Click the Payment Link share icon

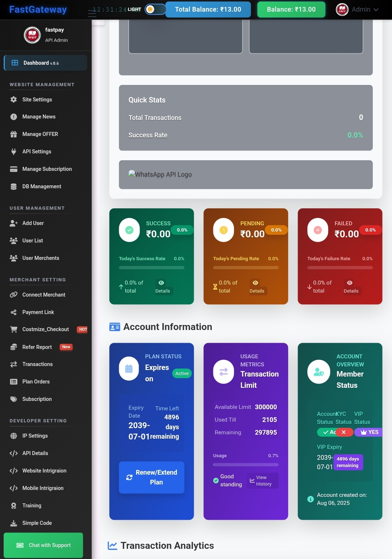(14, 312)
